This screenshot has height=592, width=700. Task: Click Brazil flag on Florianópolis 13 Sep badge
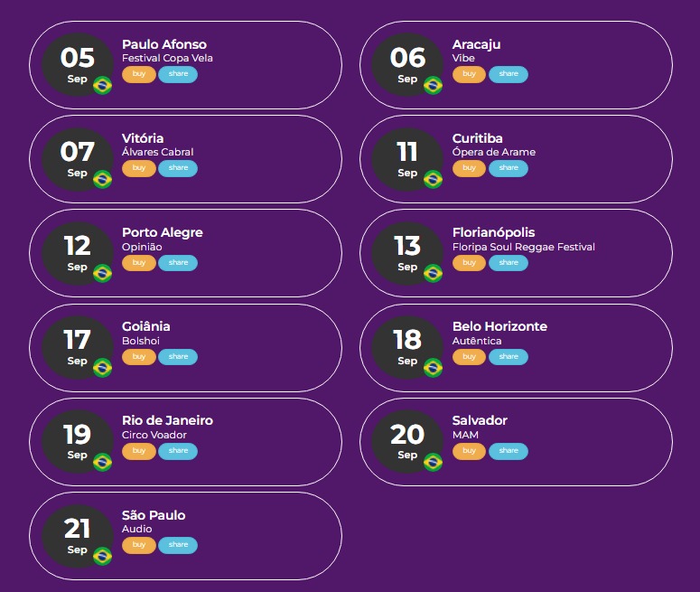(x=433, y=274)
